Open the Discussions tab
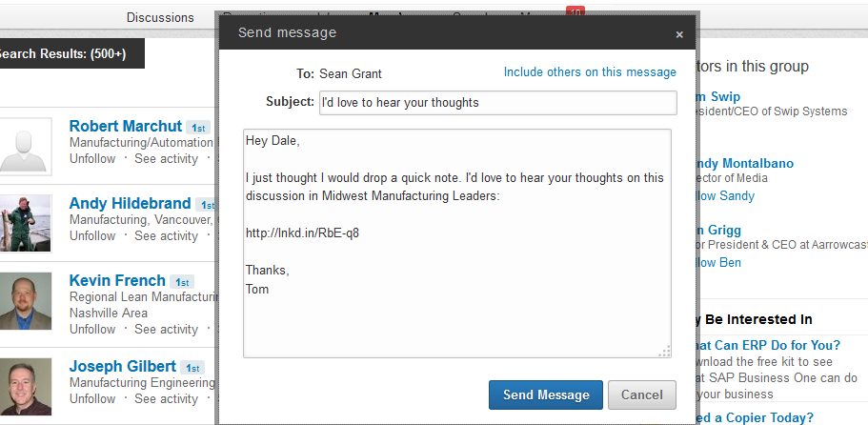The image size is (868, 425). pos(160,17)
